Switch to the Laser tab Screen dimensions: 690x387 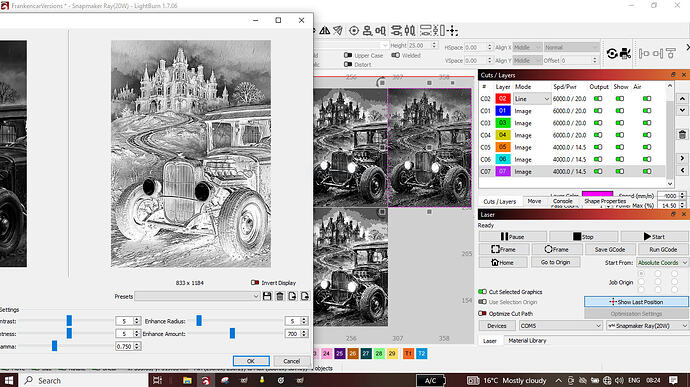[490, 341]
